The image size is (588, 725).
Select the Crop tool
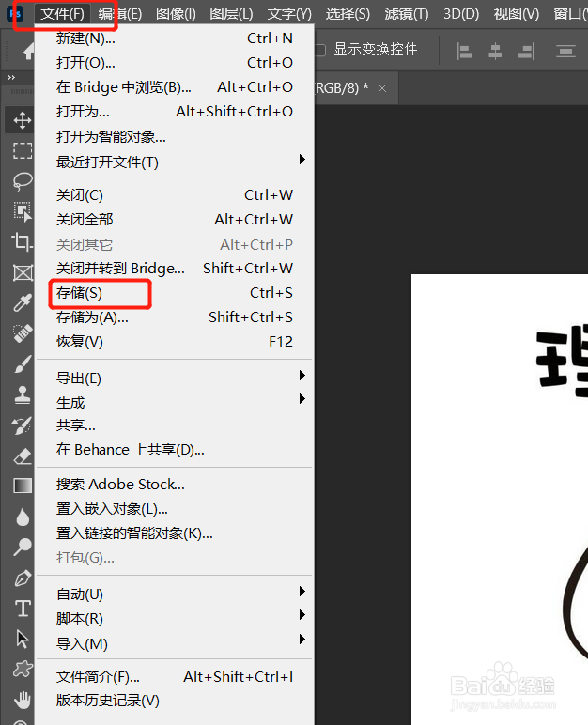pyautogui.click(x=23, y=241)
